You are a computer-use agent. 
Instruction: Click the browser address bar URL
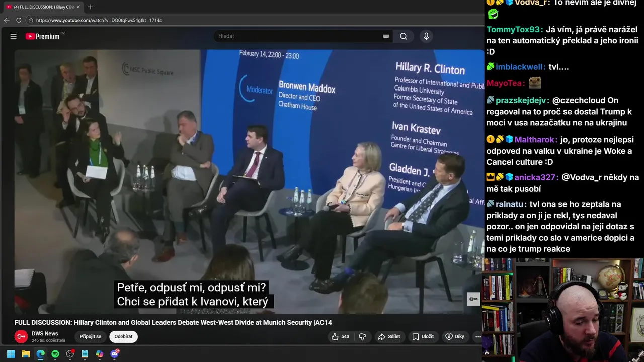coord(99,20)
